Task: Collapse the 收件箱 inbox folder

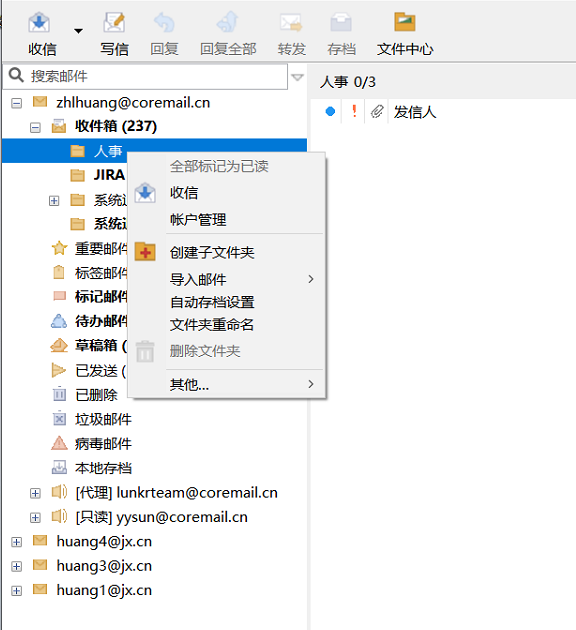Action: click(35, 128)
